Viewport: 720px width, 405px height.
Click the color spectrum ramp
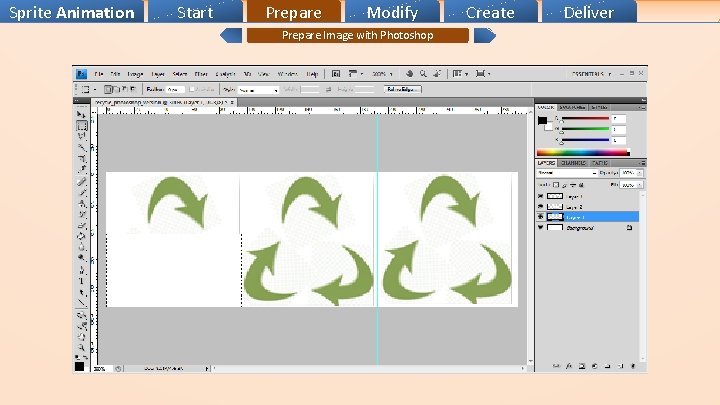[x=583, y=152]
